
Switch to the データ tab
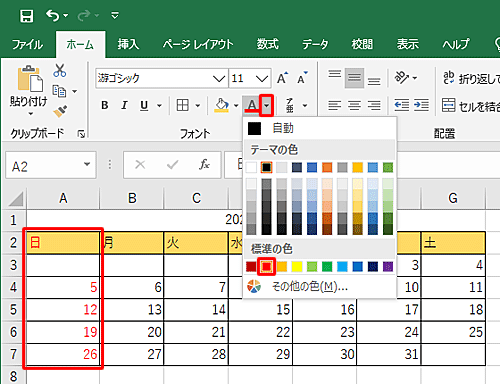(315, 44)
